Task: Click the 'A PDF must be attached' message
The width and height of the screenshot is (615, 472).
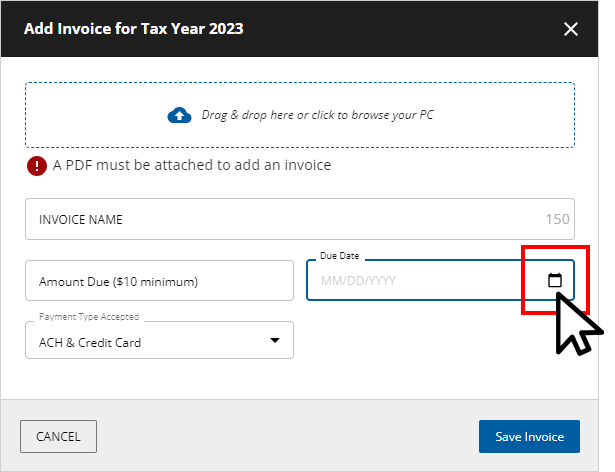Action: coord(192,165)
